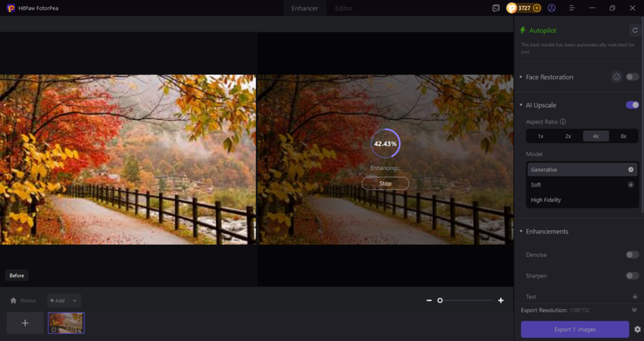This screenshot has height=341, width=644.
Task: Go to Home
Action: [x=23, y=300]
